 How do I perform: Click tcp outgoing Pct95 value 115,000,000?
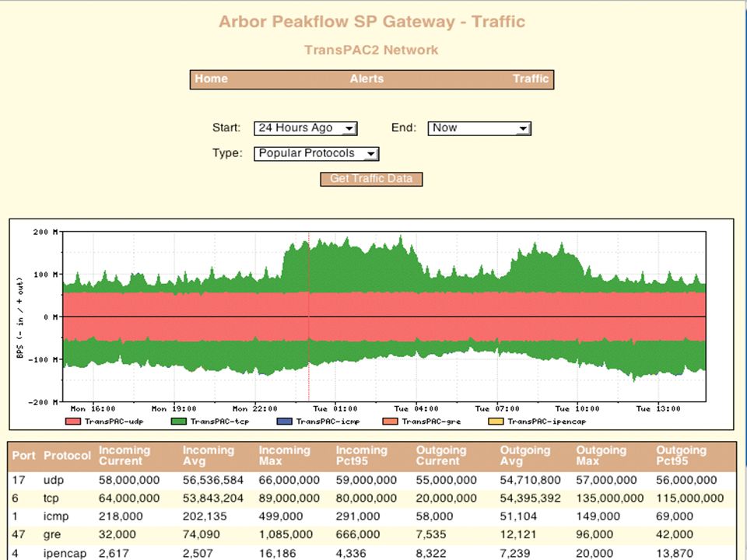click(690, 499)
